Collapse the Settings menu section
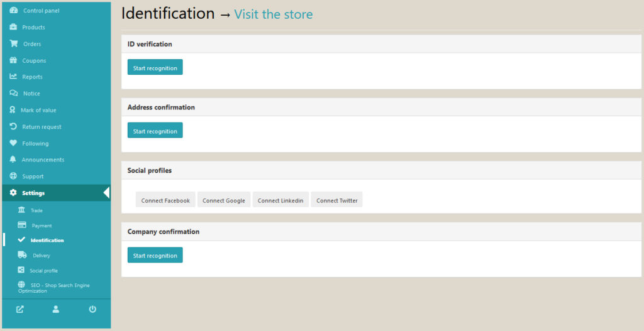The height and width of the screenshot is (331, 644). (34, 193)
